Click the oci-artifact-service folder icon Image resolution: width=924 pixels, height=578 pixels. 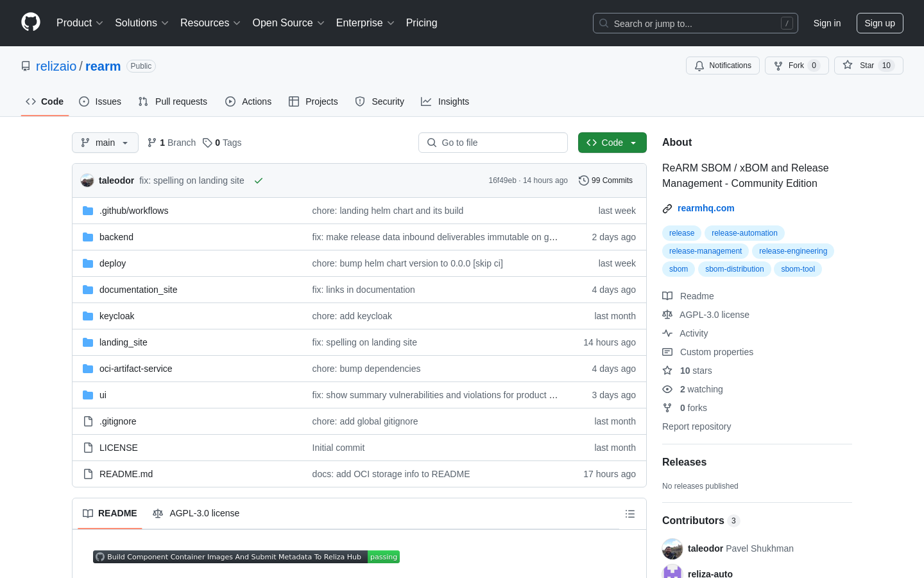[x=88, y=369]
